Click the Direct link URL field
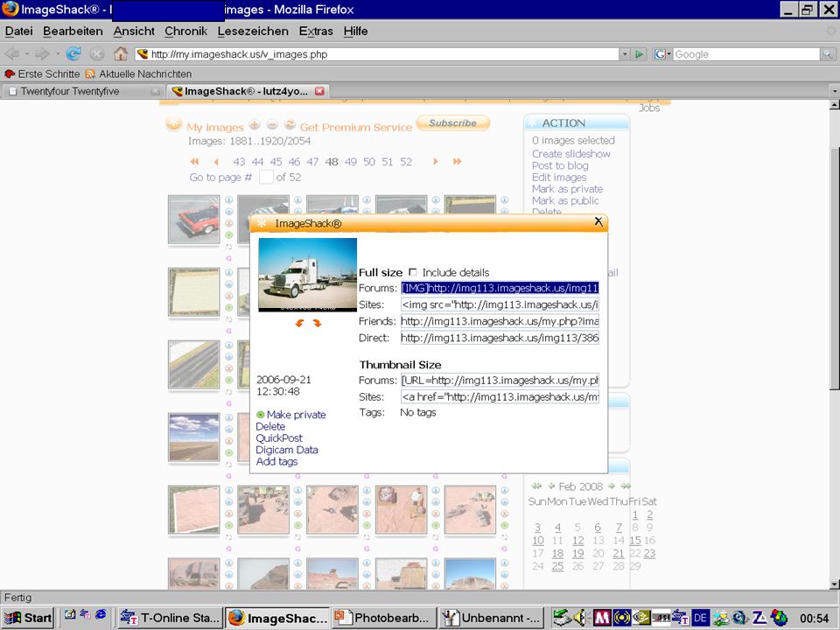Image resolution: width=840 pixels, height=630 pixels. 500,338
